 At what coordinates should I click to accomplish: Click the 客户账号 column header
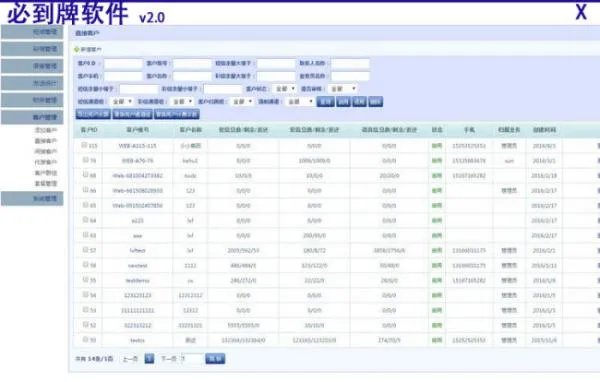137,130
